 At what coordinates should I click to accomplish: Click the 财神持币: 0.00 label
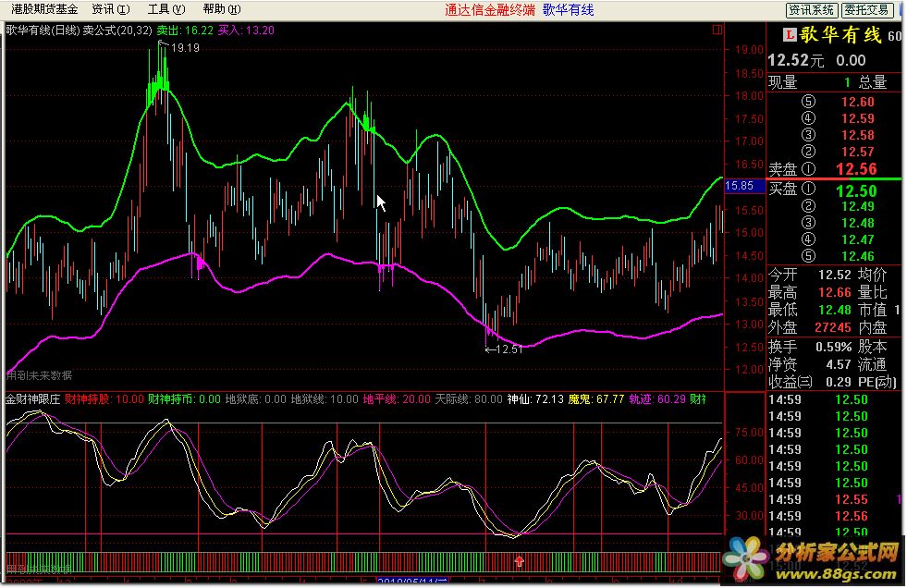click(x=185, y=399)
